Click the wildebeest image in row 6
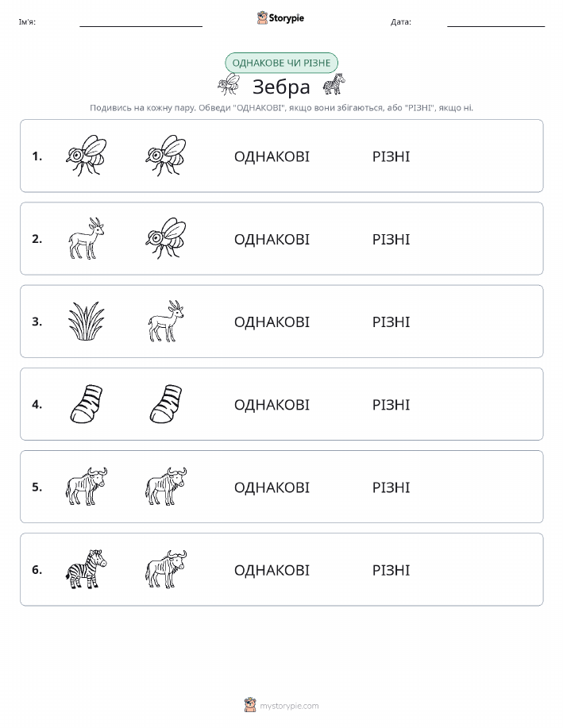Viewport: 563px width, 728px height. point(166,569)
